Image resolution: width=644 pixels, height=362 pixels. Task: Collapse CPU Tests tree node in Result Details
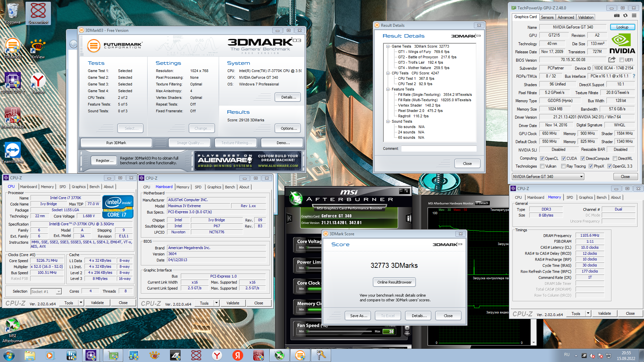(388, 73)
